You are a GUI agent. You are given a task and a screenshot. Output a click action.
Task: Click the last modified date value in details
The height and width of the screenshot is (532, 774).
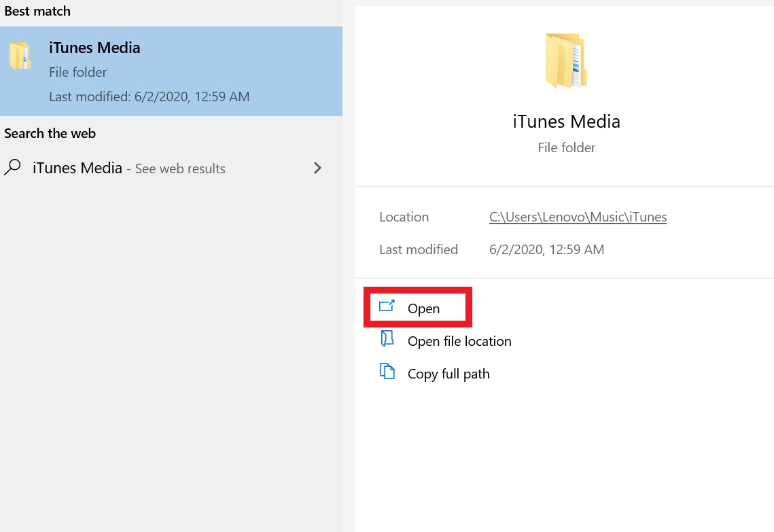pyautogui.click(x=546, y=249)
